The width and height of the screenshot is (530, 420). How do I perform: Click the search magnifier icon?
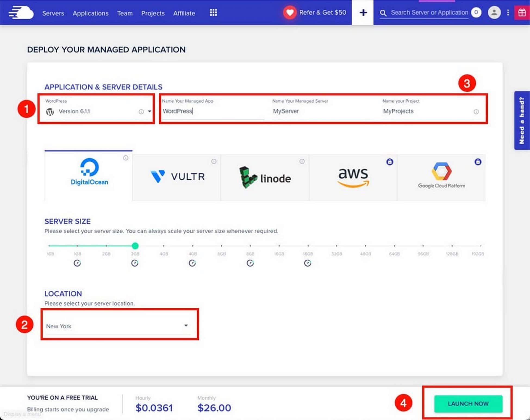point(383,13)
